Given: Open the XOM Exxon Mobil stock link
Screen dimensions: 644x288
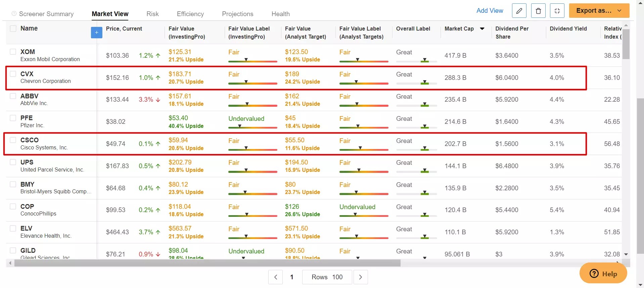Looking at the screenshot, I should coord(50,55).
